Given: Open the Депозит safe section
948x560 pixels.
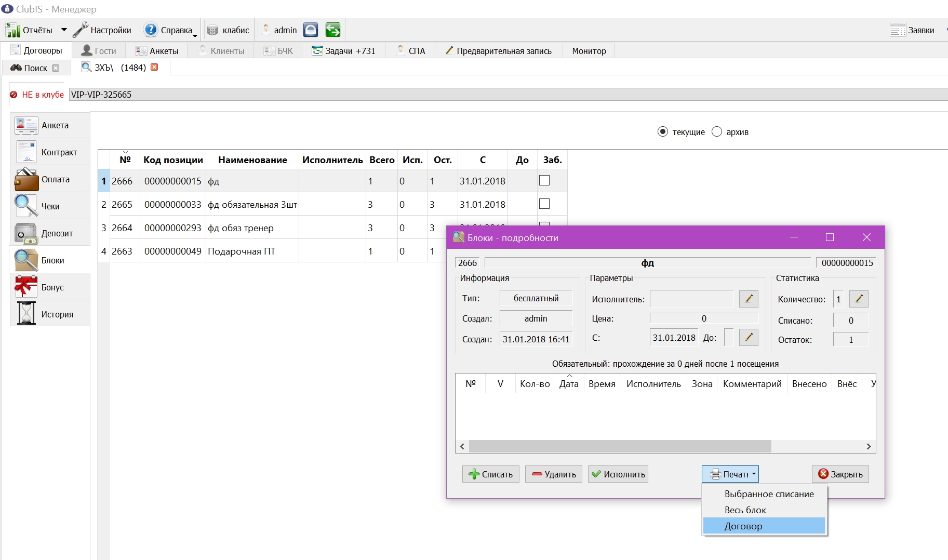Looking at the screenshot, I should pyautogui.click(x=50, y=233).
